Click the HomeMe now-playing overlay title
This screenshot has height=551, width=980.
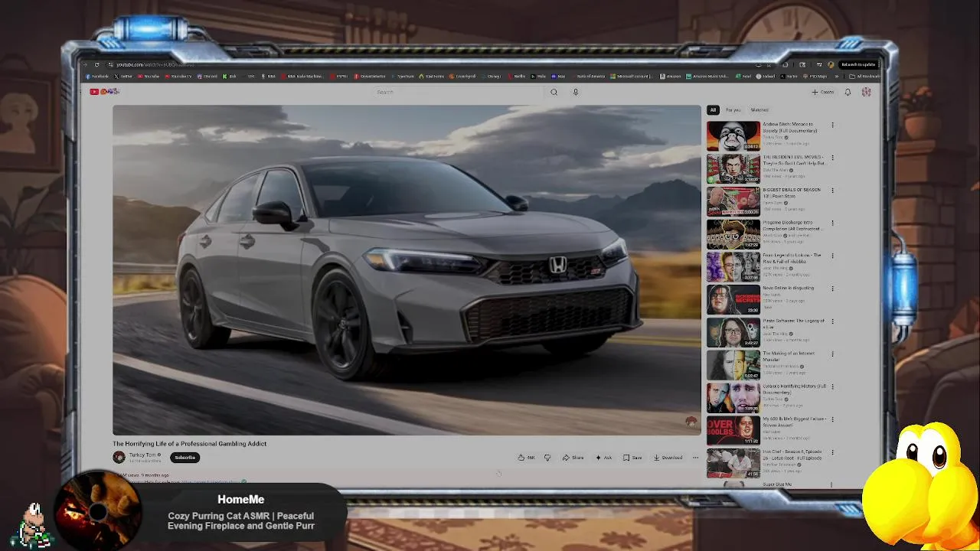[240, 500]
